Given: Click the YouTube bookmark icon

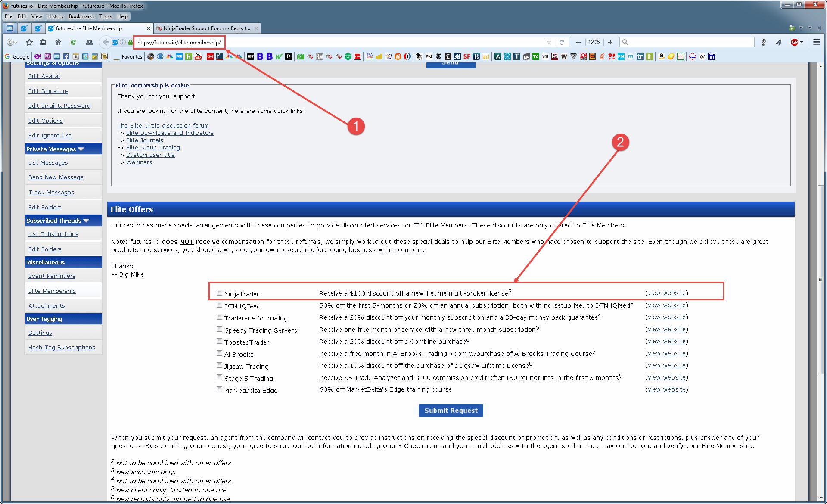Looking at the screenshot, I should [198, 56].
